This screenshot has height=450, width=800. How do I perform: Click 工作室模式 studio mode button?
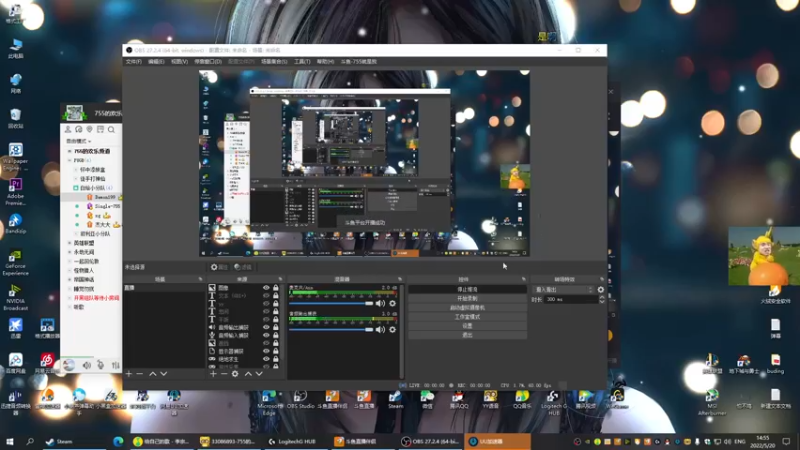tap(467, 317)
